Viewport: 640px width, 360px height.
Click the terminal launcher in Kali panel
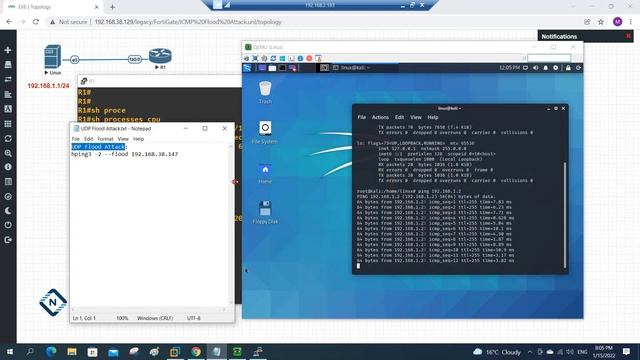282,68
